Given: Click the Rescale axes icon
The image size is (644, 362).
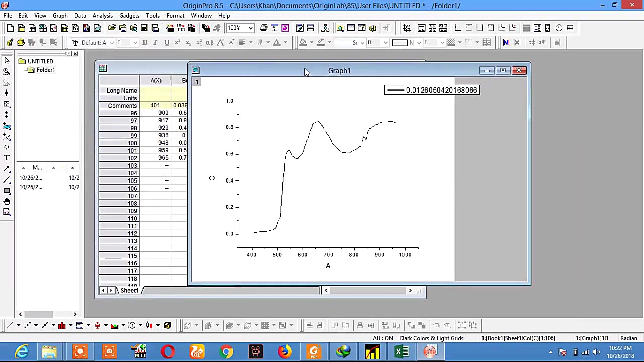Looking at the screenshot, I should (407, 28).
